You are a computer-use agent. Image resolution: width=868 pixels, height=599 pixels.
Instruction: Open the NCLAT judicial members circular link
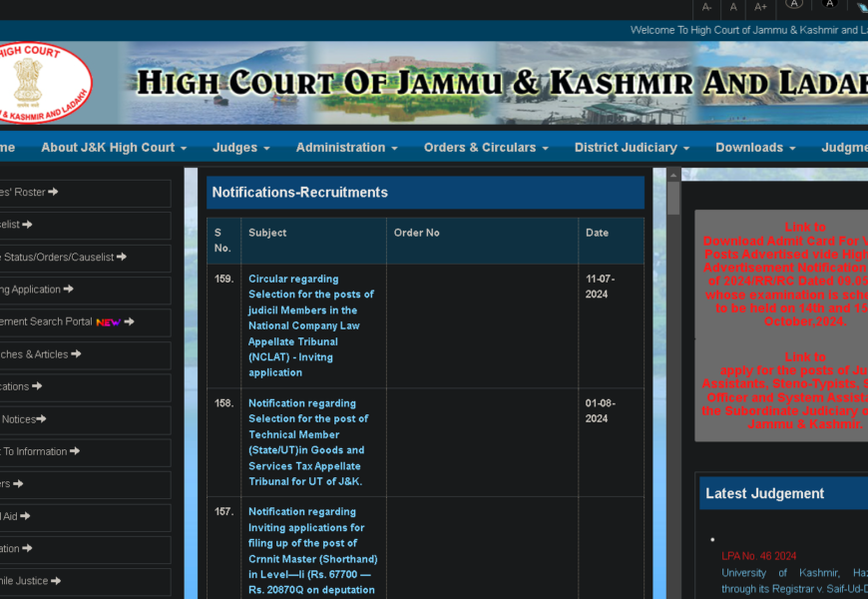311,325
